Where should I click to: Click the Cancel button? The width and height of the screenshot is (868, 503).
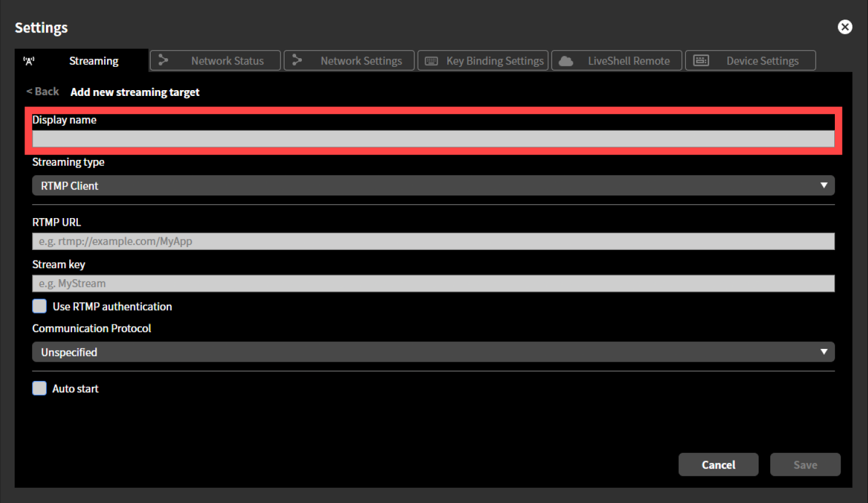[718, 464]
